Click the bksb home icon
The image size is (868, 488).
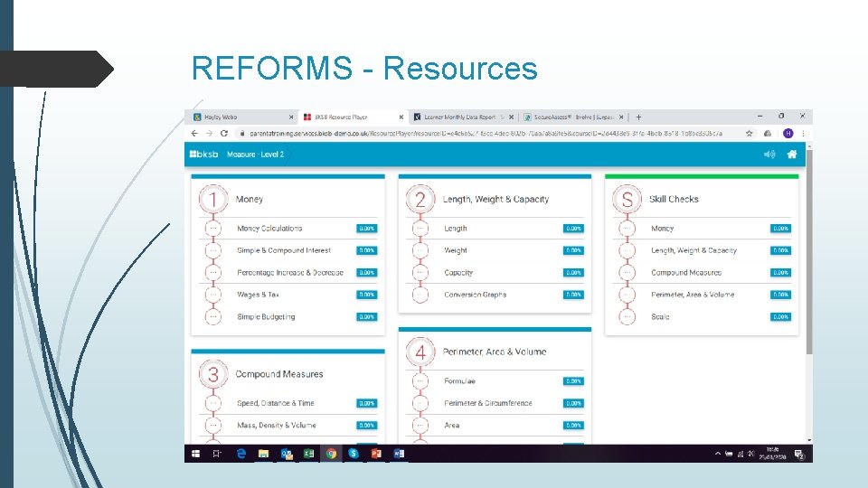pos(792,155)
